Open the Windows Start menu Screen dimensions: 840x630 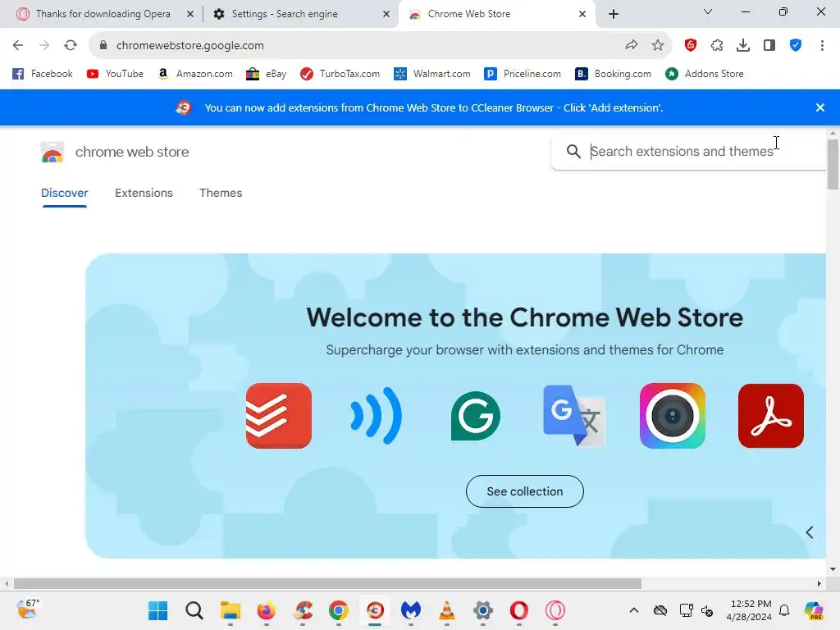point(158,610)
